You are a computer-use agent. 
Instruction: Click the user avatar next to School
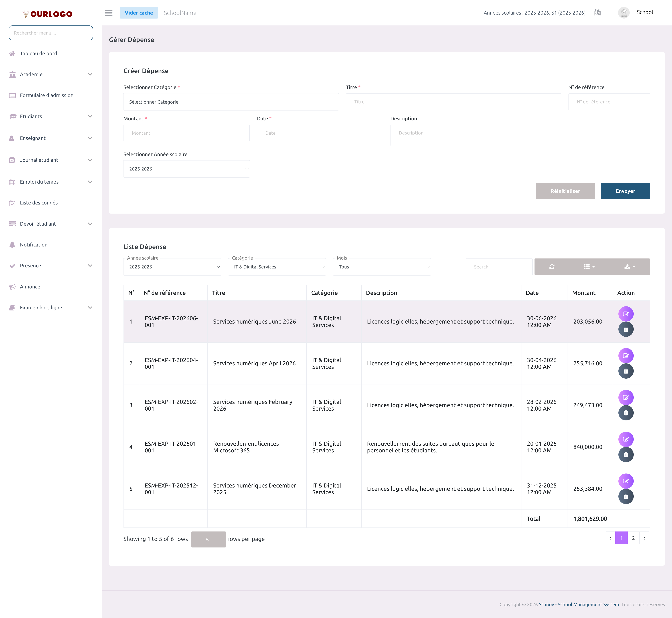[624, 13]
